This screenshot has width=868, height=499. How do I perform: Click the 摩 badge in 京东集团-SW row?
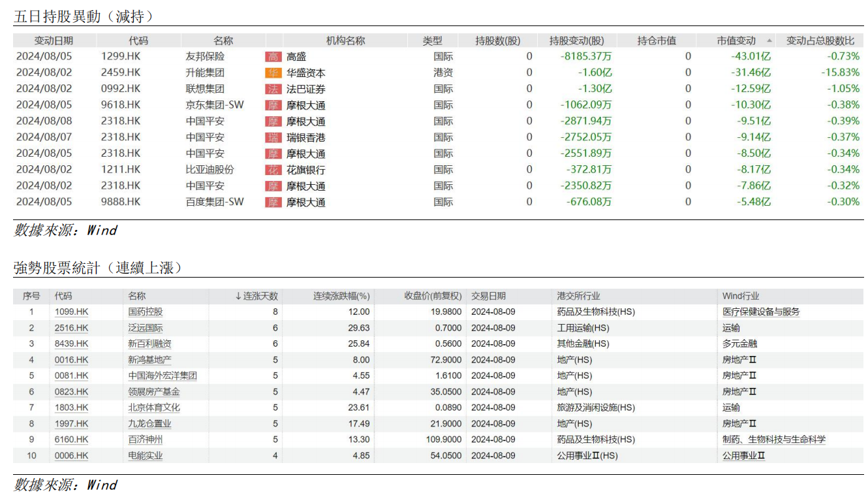click(273, 105)
